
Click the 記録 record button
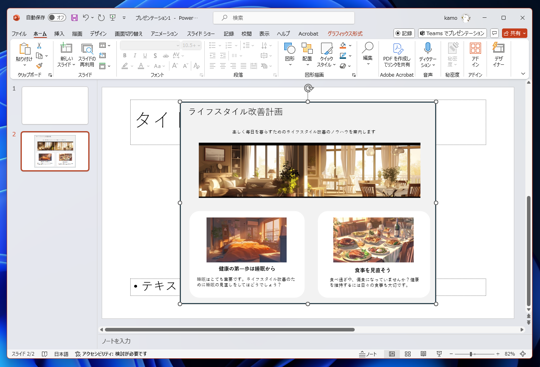click(404, 33)
